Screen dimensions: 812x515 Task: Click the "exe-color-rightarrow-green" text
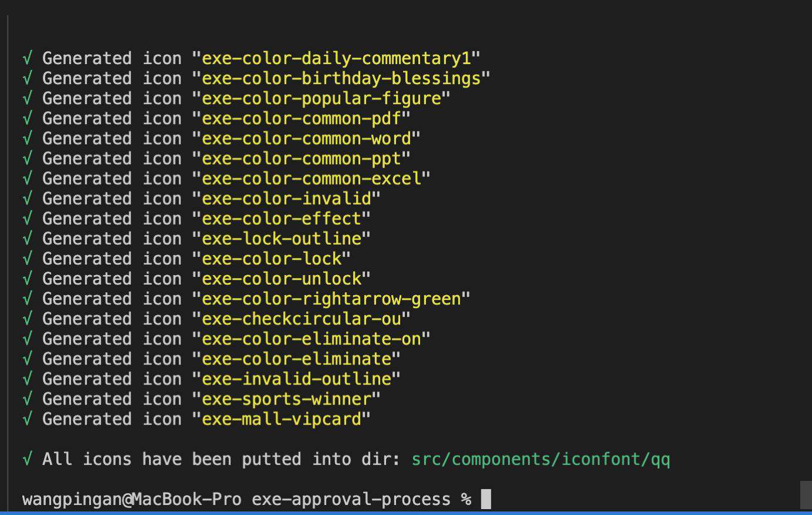coord(331,299)
